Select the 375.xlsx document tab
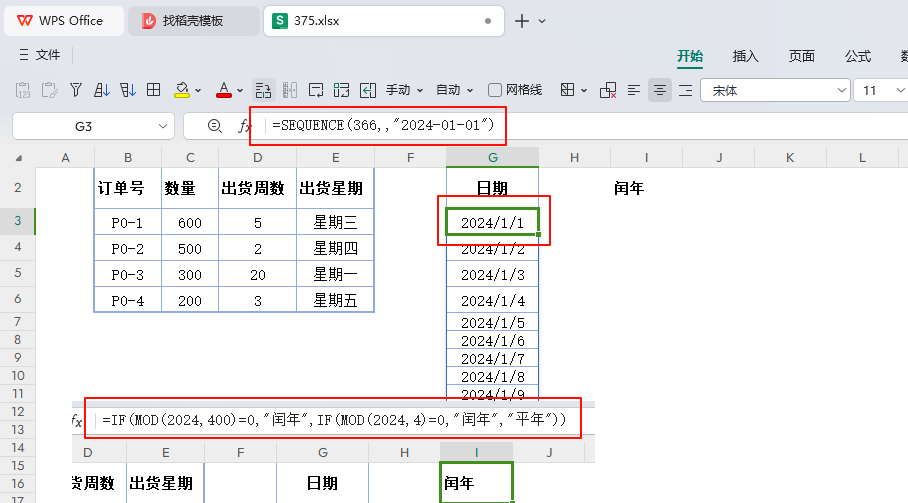The width and height of the screenshot is (908, 503). 383,21
